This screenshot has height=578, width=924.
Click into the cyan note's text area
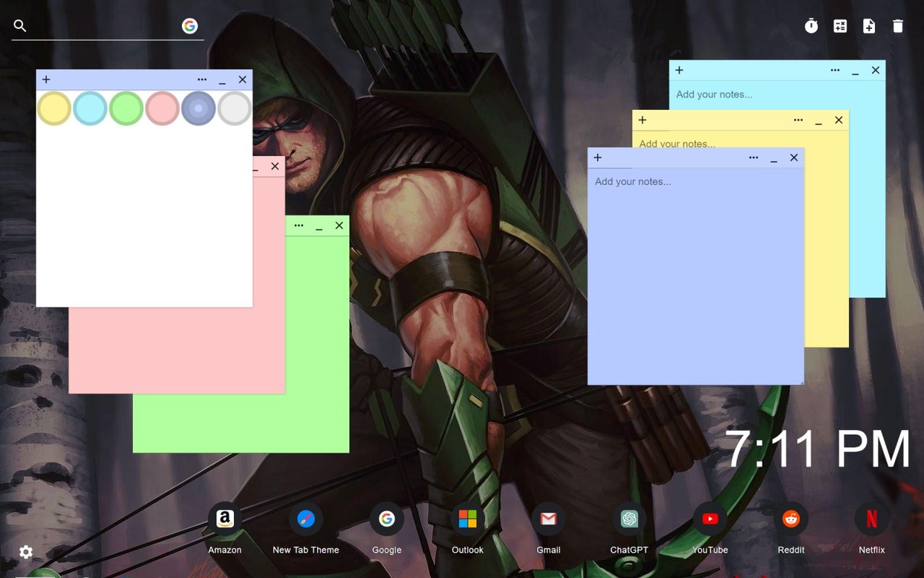coord(777,95)
